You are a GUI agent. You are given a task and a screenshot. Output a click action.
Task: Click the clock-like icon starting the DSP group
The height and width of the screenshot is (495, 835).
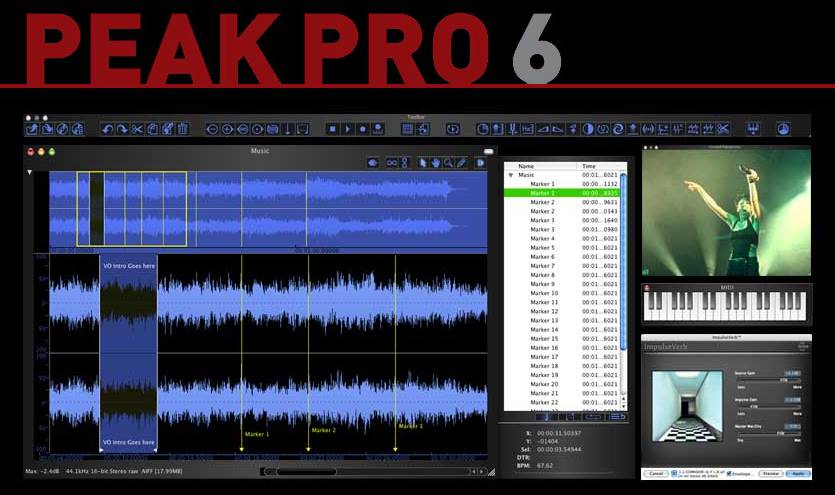coord(482,129)
